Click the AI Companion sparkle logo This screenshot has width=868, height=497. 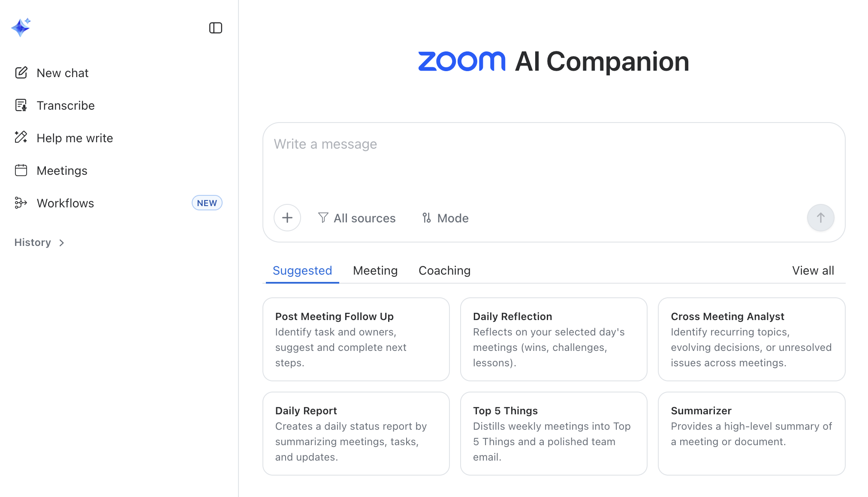click(x=21, y=27)
